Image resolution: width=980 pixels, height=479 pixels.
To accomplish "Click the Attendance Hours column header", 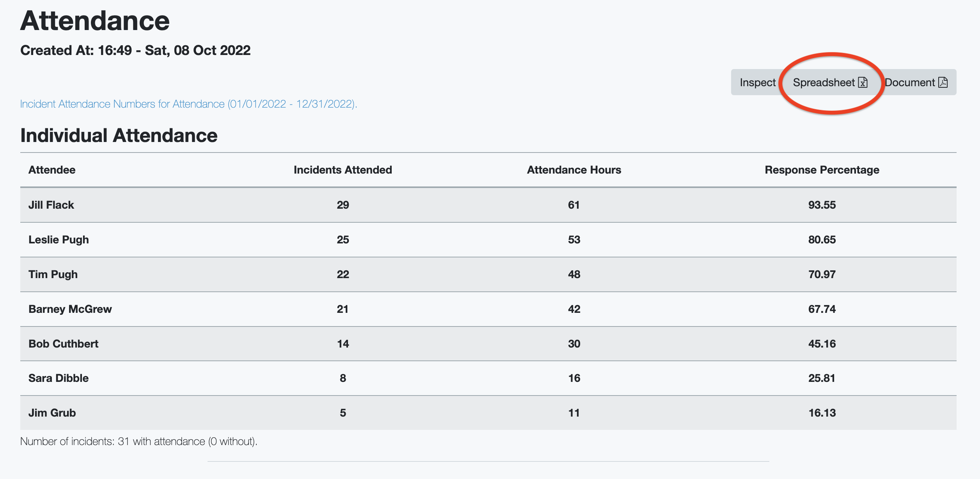I will (573, 170).
